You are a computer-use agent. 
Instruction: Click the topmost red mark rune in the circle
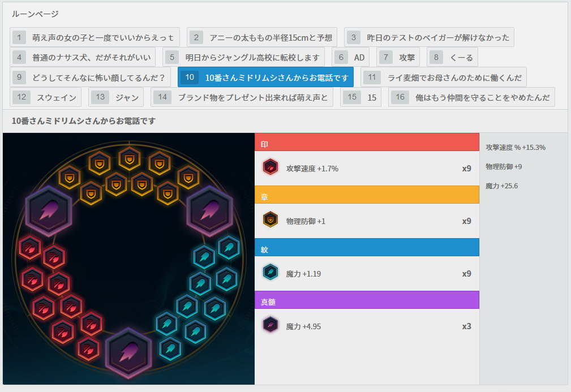[x=30, y=248]
